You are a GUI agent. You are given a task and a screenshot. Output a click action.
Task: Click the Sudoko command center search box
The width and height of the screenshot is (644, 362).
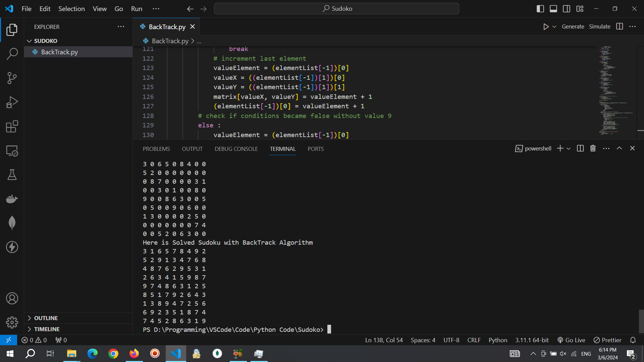coord(336,9)
